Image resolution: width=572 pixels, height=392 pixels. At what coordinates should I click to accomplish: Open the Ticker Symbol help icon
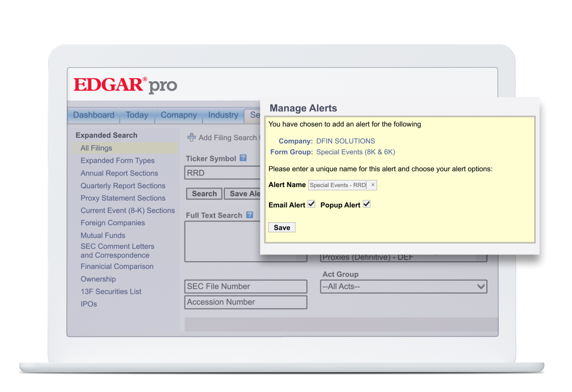(243, 158)
